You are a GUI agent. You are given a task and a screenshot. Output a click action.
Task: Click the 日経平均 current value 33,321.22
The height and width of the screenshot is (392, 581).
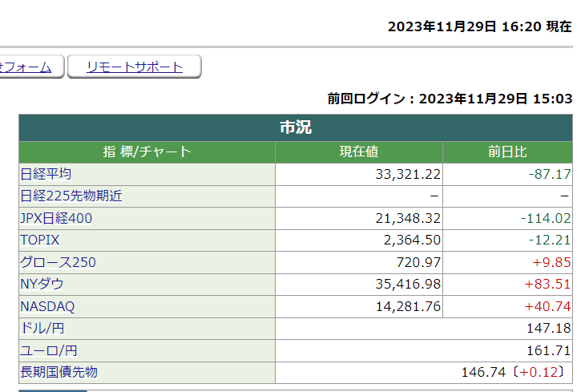tap(408, 174)
